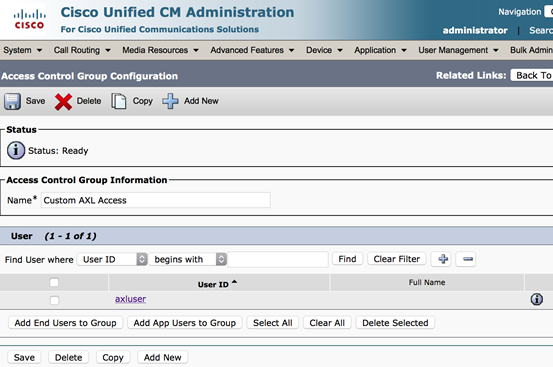This screenshot has height=367, width=553.
Task: Expand the Advanced Features menu
Action: (x=253, y=50)
